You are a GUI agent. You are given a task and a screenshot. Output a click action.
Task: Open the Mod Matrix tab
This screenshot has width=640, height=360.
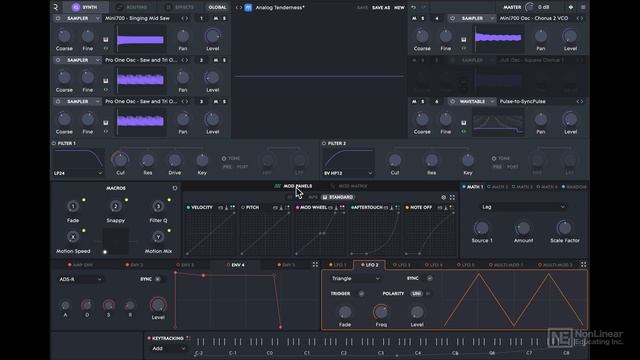(x=349, y=187)
